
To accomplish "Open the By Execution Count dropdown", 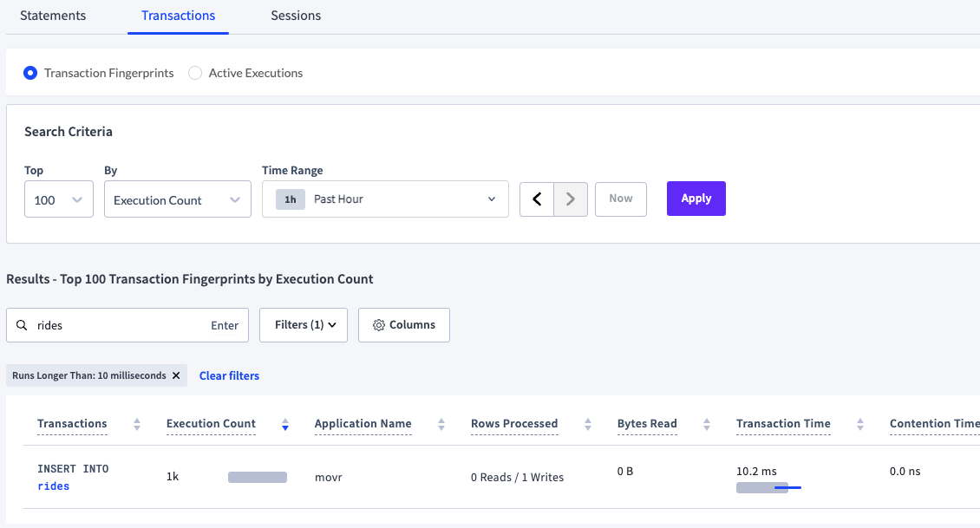I will click(177, 200).
